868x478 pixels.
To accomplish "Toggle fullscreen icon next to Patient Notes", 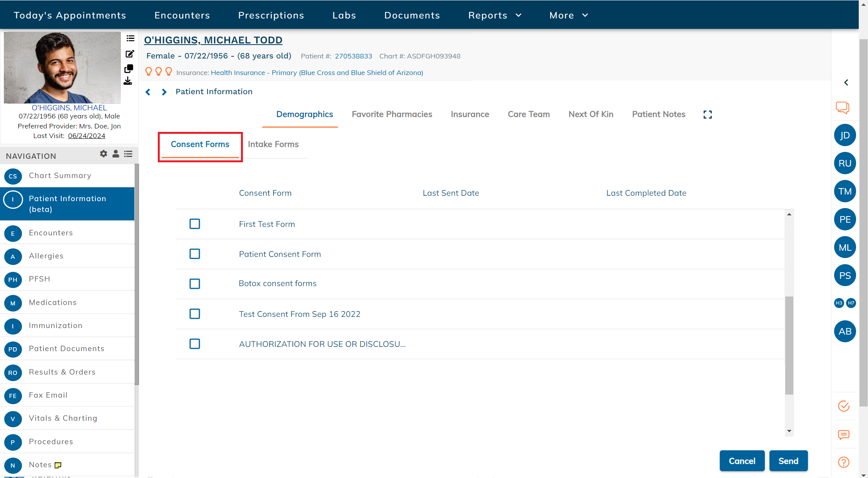I will 707,115.
